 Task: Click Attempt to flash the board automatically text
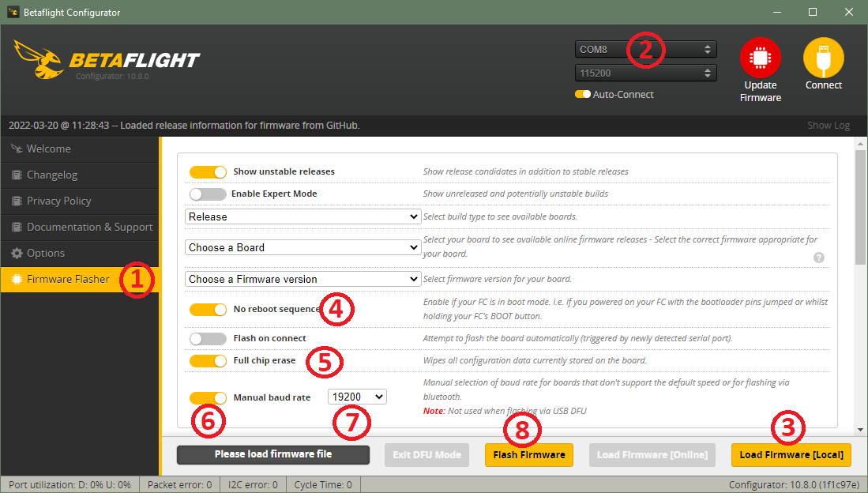tap(577, 338)
